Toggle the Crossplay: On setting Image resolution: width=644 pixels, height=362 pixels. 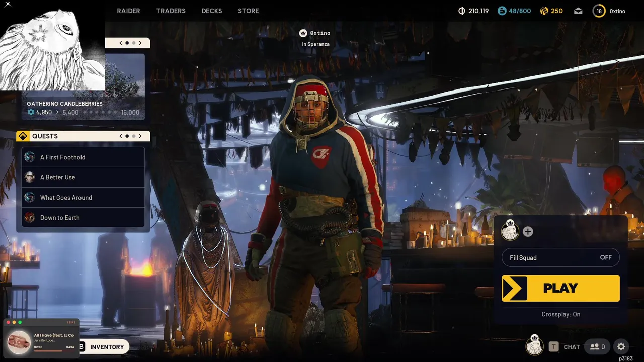pos(560,314)
